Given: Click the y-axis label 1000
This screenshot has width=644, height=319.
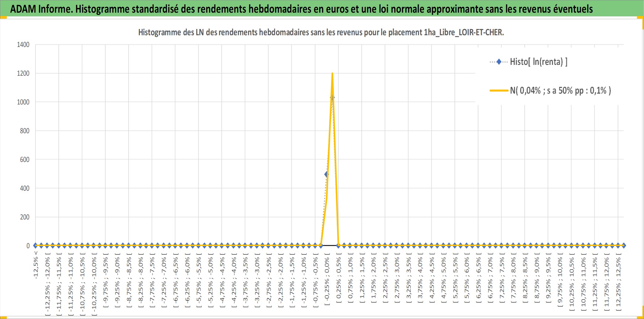Looking at the screenshot, I should tap(23, 102).
